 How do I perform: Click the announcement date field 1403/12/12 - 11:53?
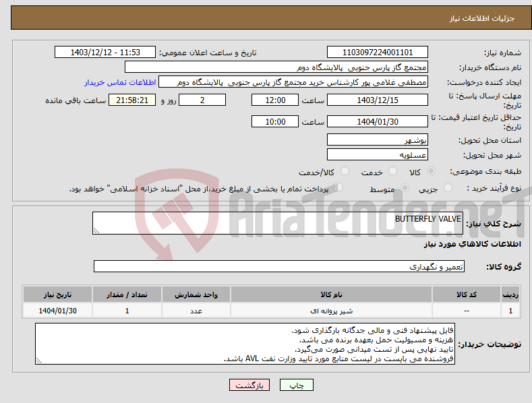pyautogui.click(x=105, y=53)
